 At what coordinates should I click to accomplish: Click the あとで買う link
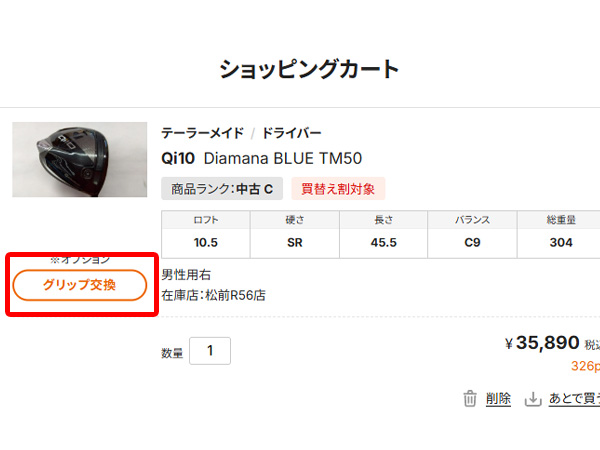574,399
